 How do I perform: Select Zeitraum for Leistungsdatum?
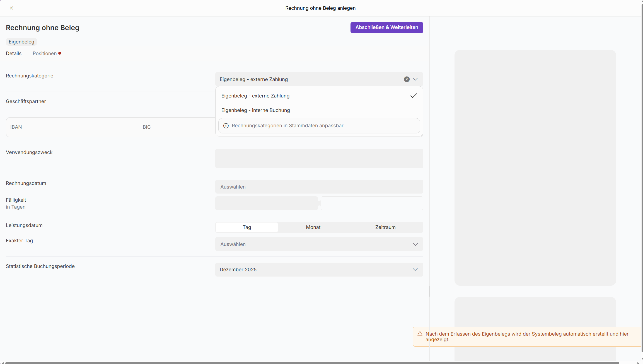(385, 227)
